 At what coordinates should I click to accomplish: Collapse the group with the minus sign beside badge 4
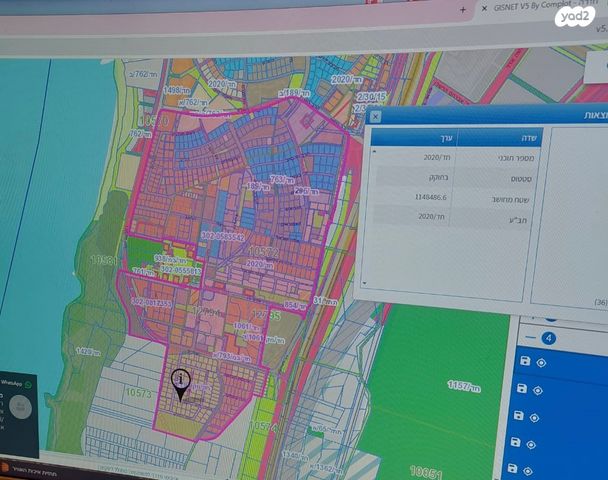coord(531,337)
